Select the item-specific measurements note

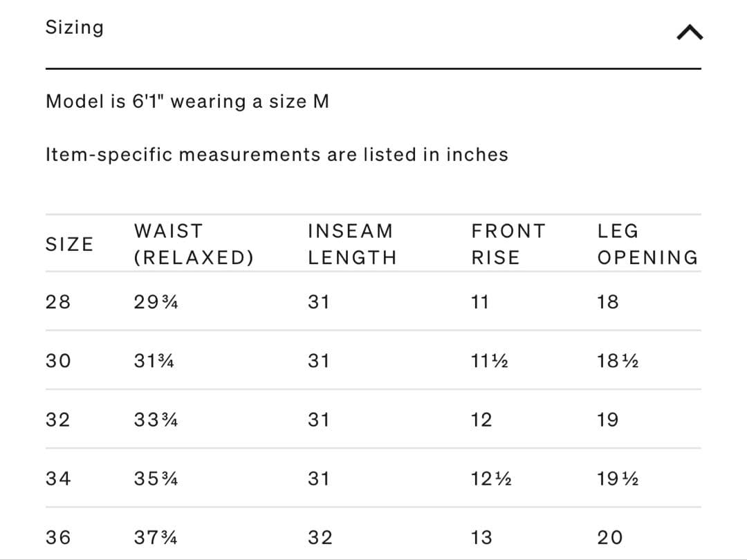(277, 154)
